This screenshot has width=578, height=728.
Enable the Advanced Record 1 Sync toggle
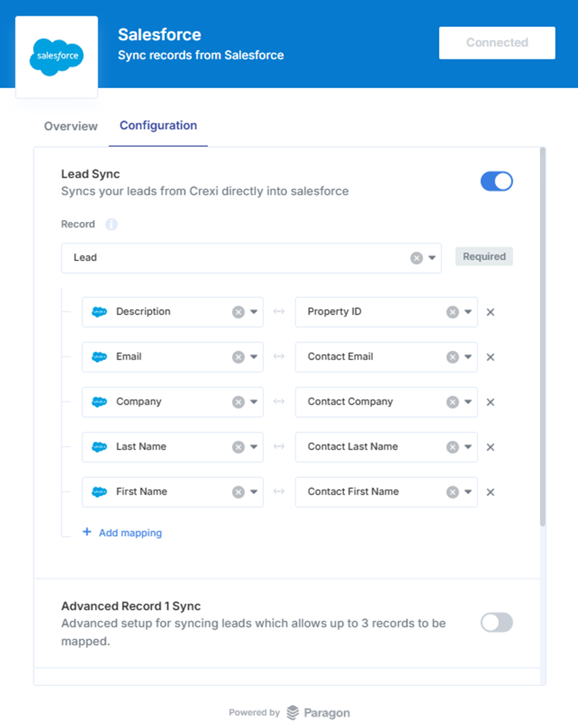coord(496,623)
